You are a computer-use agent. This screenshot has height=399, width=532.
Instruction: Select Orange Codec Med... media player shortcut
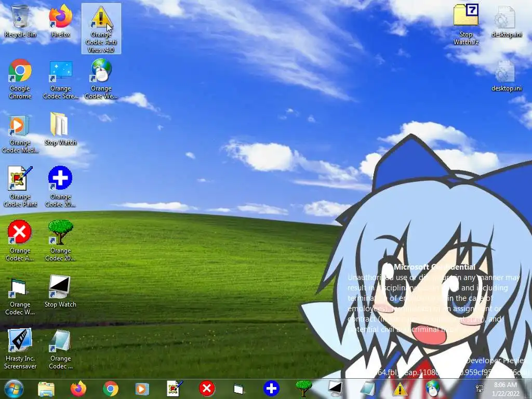[20, 134]
